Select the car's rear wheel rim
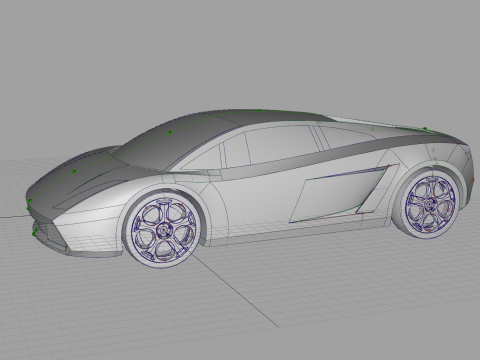Image resolution: width=480 pixels, height=360 pixels. coord(430,205)
